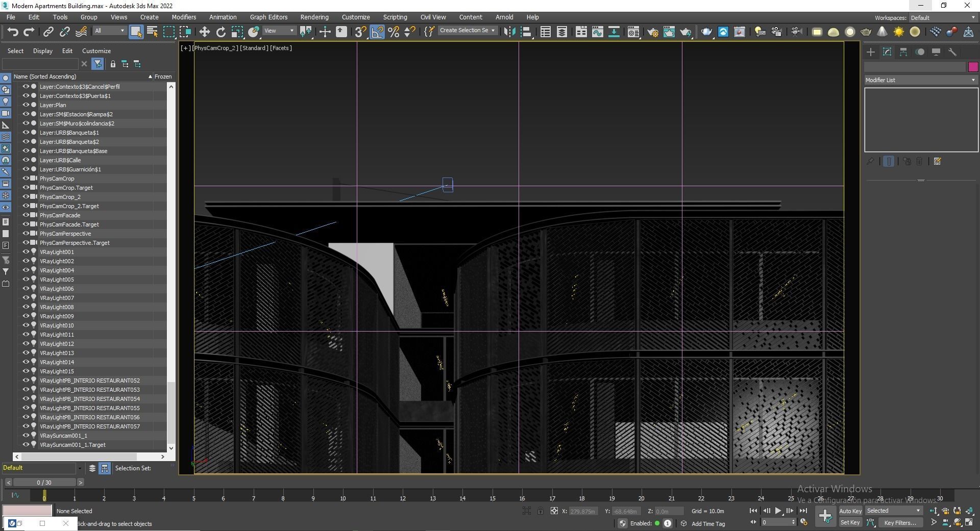Open the Scripting menu
Viewport: 980px width, 531px height.
coord(395,17)
